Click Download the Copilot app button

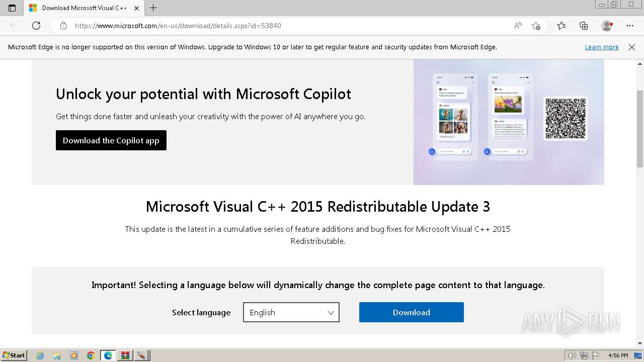(x=111, y=141)
